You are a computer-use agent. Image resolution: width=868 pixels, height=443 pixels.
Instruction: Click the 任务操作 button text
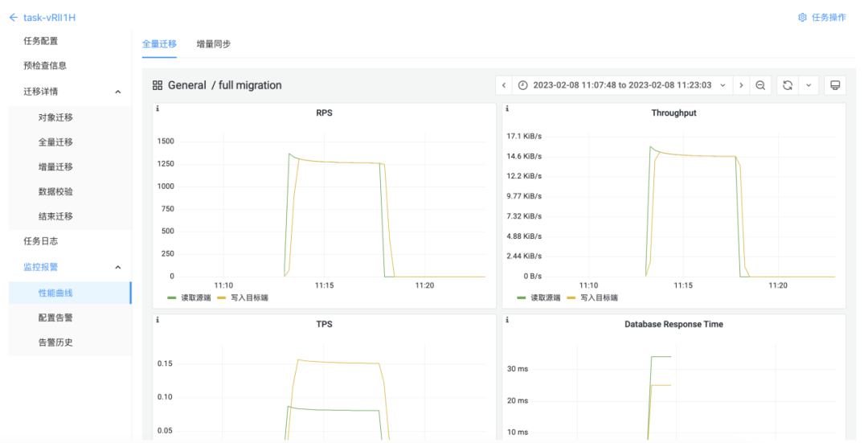(x=829, y=18)
